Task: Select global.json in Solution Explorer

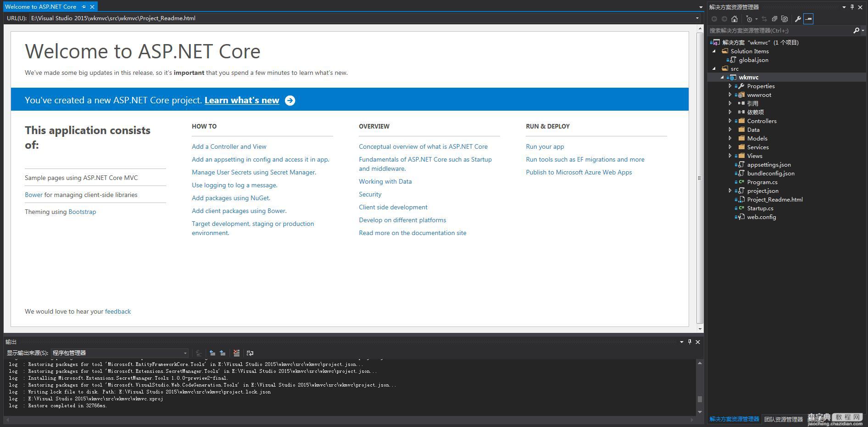Action: [753, 60]
